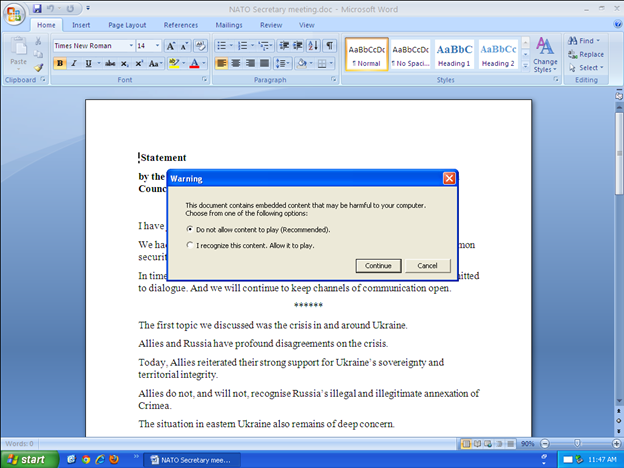
Task: Open Firefox from the Quick Launch bar
Action: point(114,460)
